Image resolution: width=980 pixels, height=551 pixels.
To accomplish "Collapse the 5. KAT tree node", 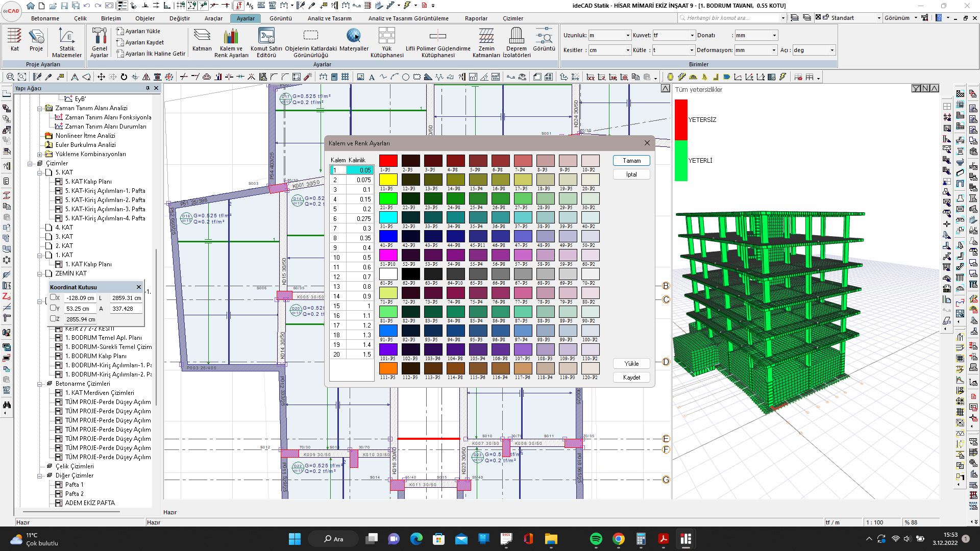I will [40, 173].
